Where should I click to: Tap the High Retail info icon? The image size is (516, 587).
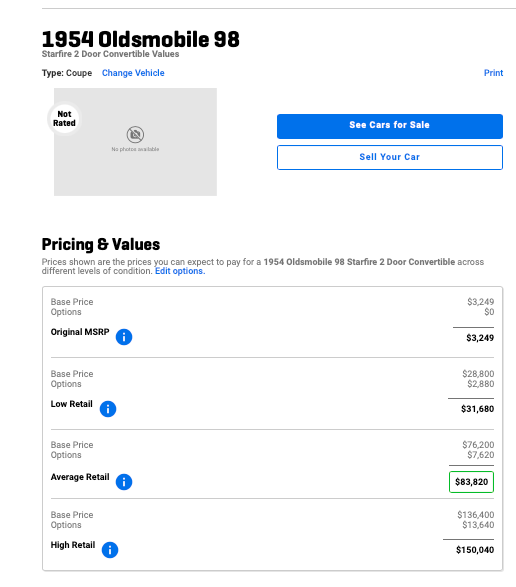point(110,550)
